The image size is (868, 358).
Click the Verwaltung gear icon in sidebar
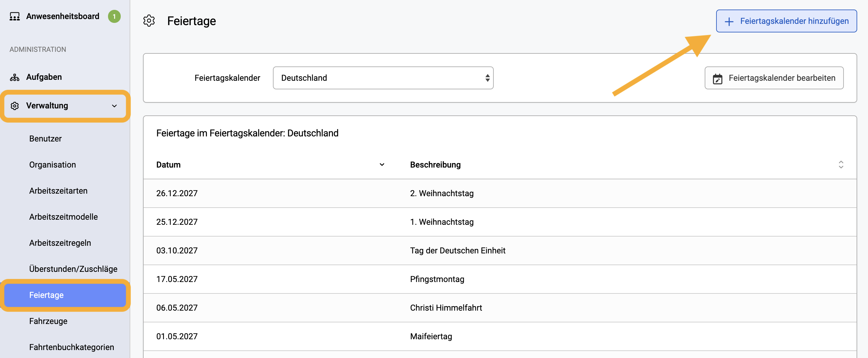(x=15, y=106)
